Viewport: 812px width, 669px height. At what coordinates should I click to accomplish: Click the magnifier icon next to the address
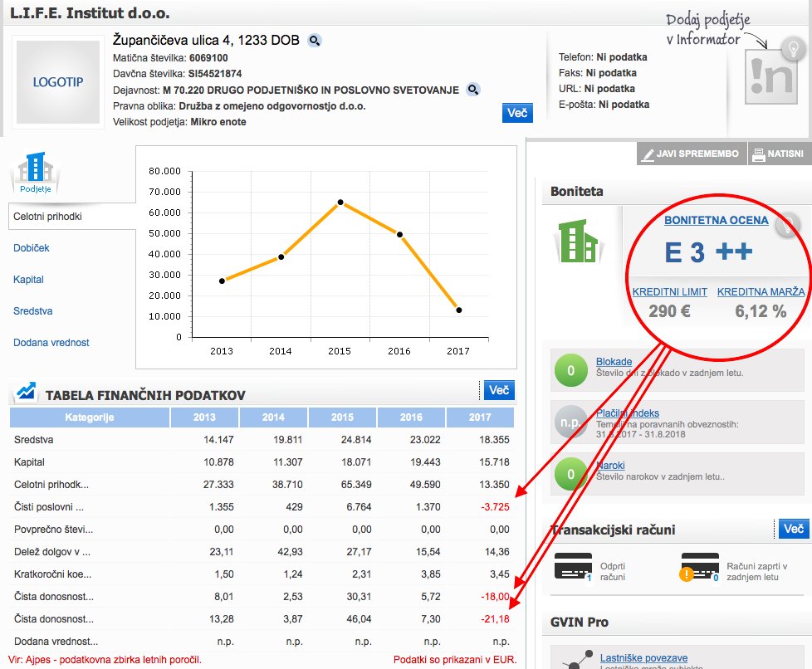(x=315, y=41)
